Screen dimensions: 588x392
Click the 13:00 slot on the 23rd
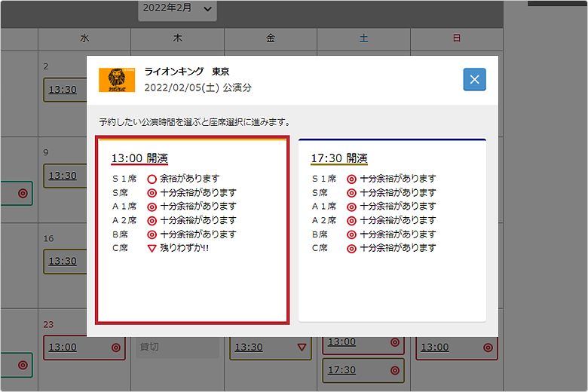[x=84, y=348]
